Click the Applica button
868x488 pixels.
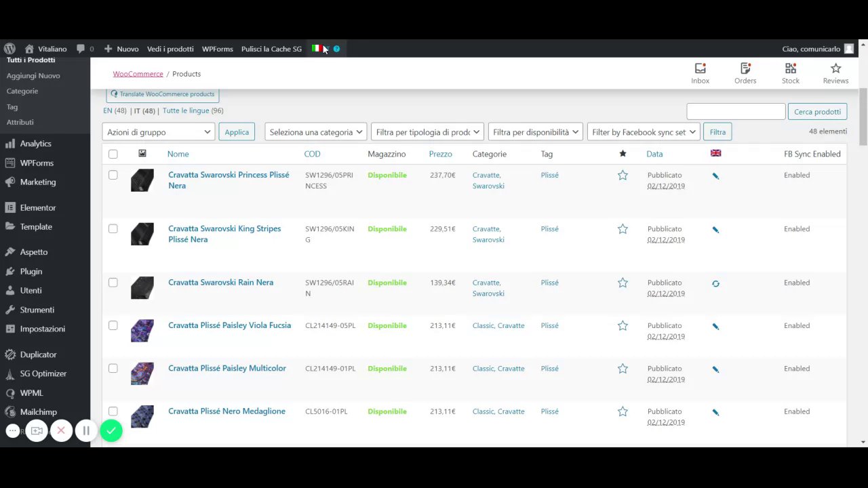237,132
